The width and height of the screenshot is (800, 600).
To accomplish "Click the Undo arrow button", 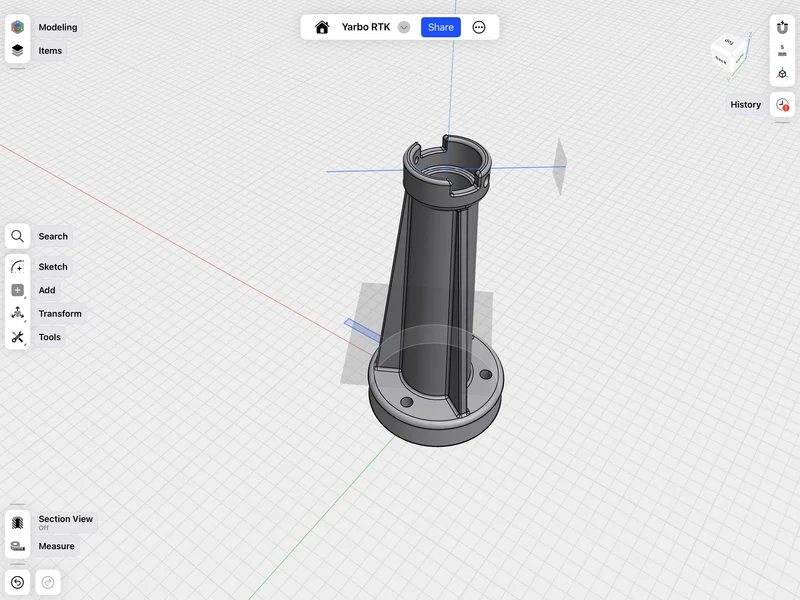I will [x=17, y=582].
